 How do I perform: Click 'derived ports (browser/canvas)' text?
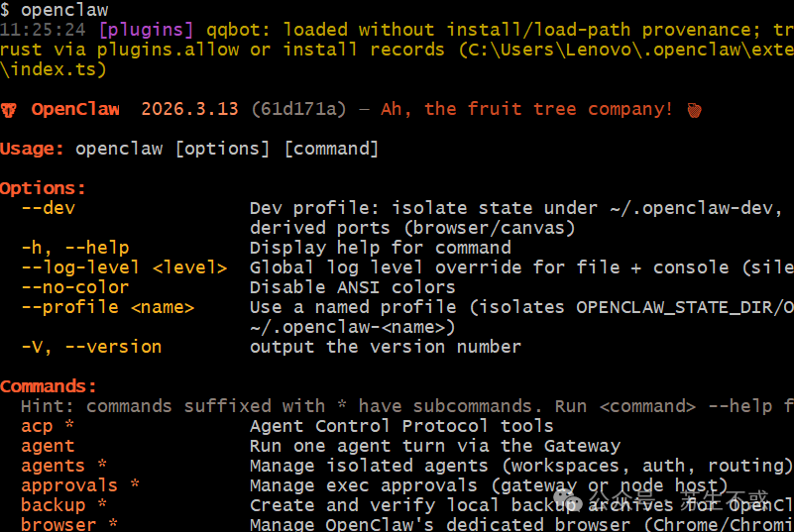tap(412, 228)
